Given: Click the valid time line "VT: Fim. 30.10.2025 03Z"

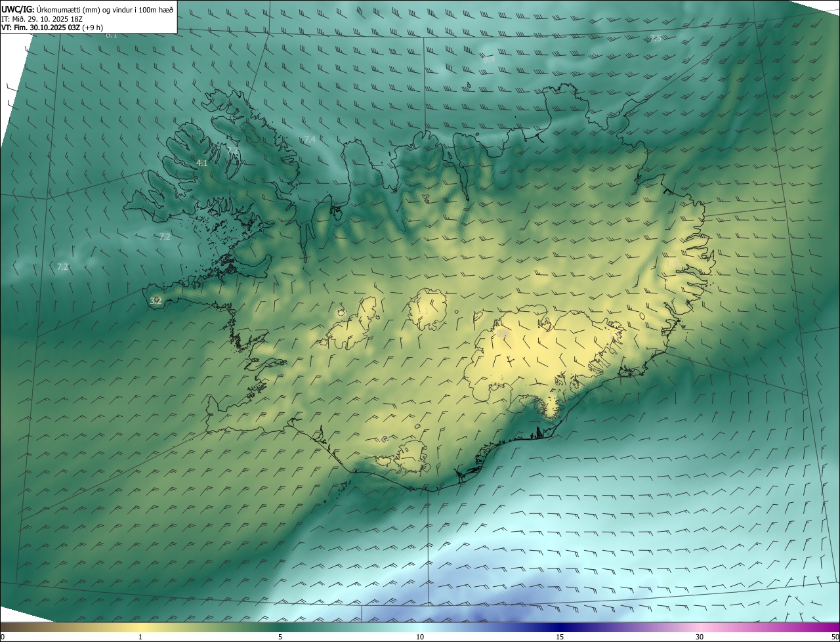Looking at the screenshot, I should (41, 28).
